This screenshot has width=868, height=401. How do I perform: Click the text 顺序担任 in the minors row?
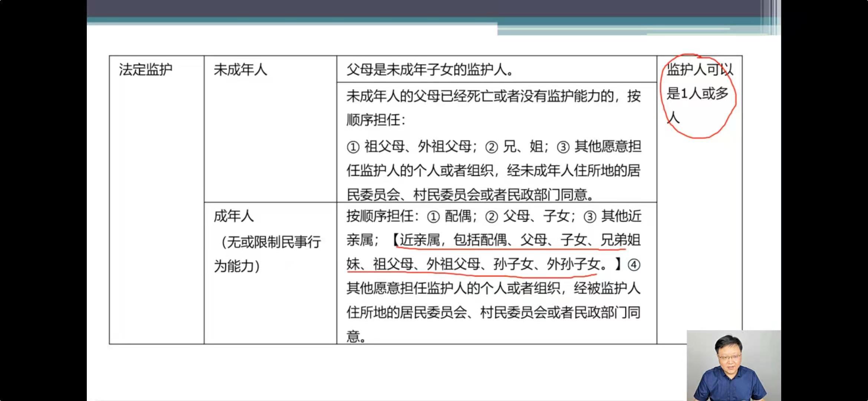(x=373, y=120)
